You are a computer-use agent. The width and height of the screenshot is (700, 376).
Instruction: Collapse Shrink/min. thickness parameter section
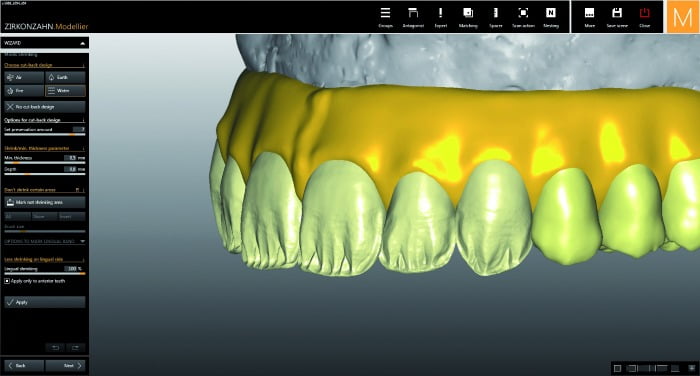(83, 148)
